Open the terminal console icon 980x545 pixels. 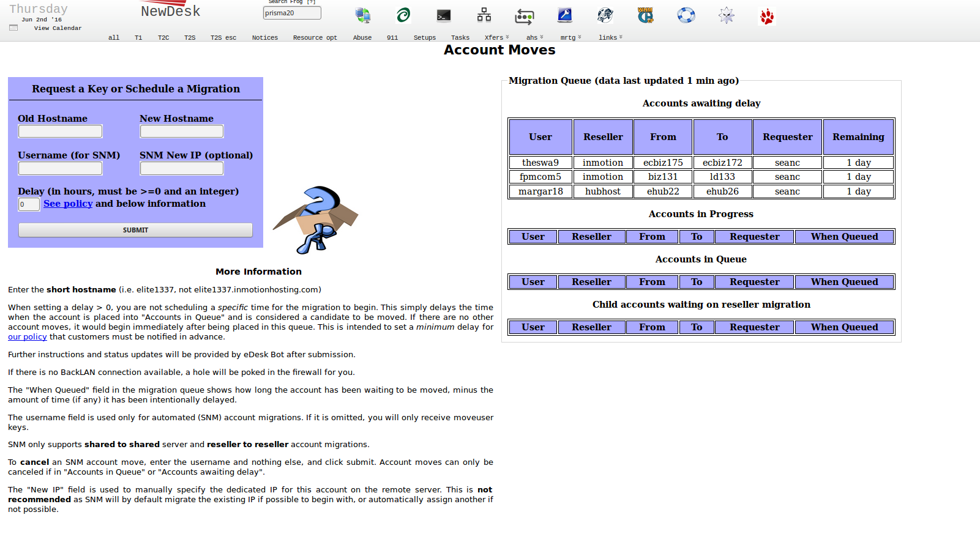coord(444,15)
